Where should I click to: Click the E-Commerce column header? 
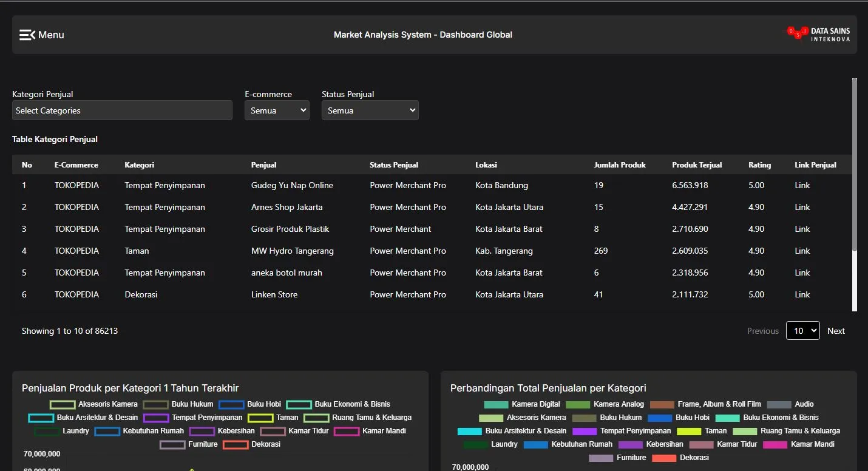[76, 165]
